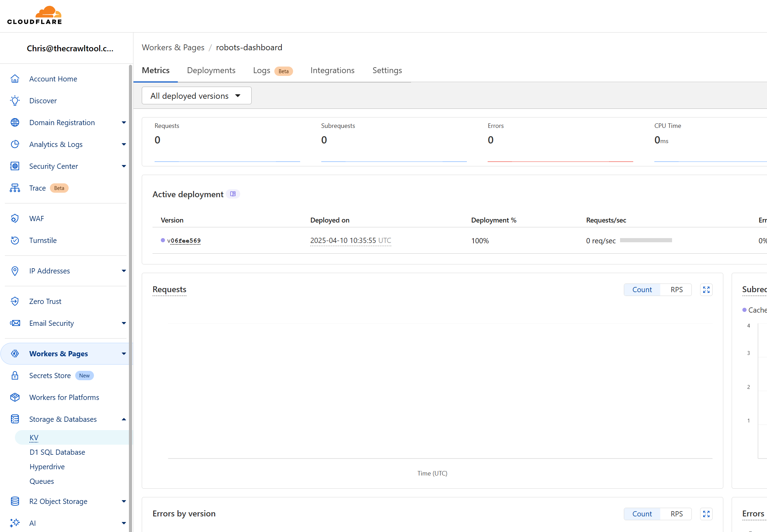Go to Workers & Pages breadcrumb
This screenshot has height=532, width=767.
(173, 47)
